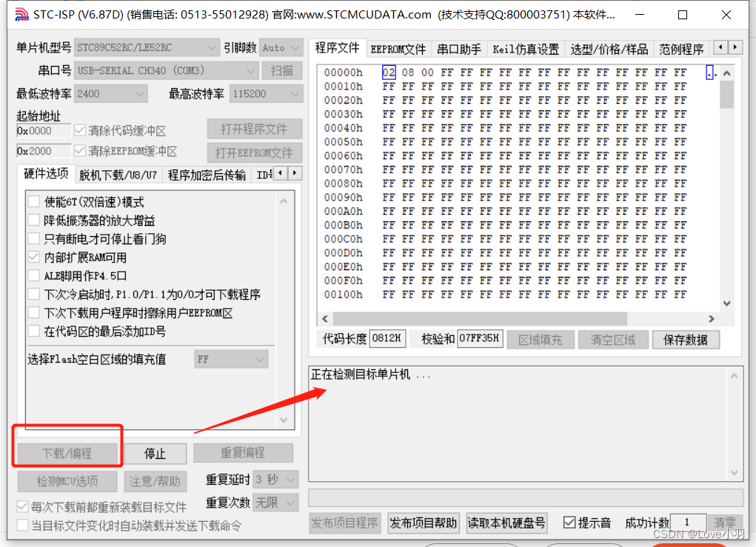Click 代码长度 0812H field

click(388, 338)
